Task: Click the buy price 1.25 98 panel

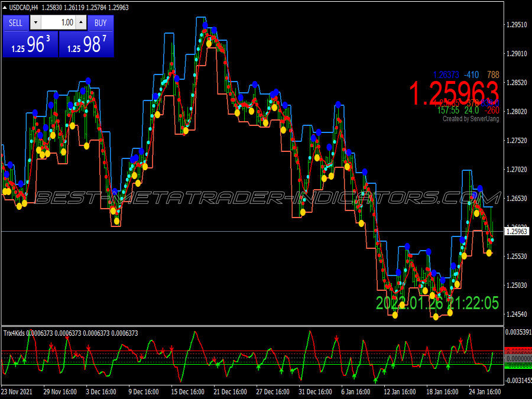Action: pyautogui.click(x=86, y=44)
